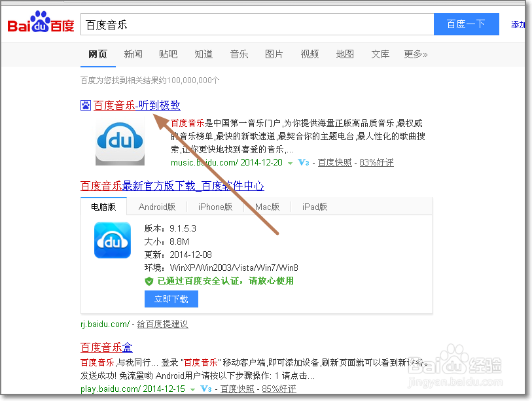Focus the search box containing 百度音乐

pos(257,24)
